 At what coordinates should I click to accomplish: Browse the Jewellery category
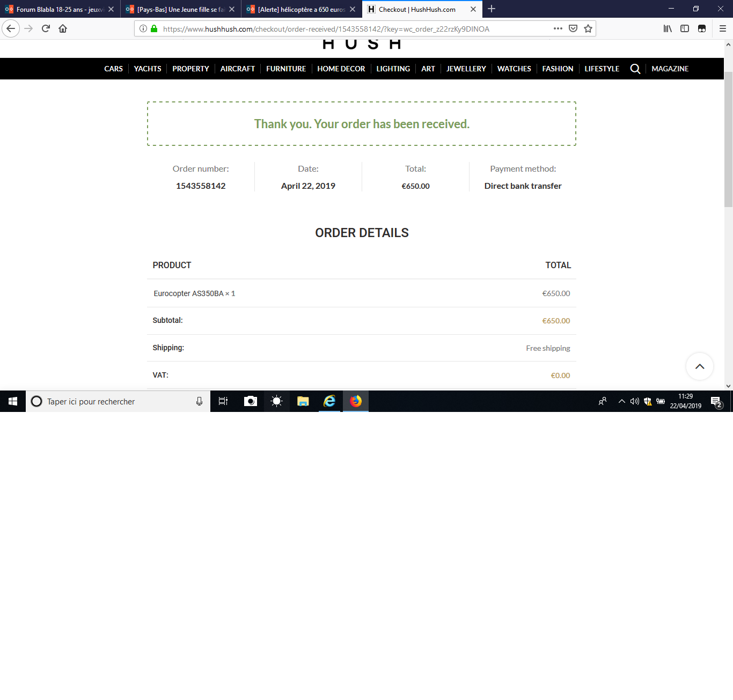tap(466, 69)
